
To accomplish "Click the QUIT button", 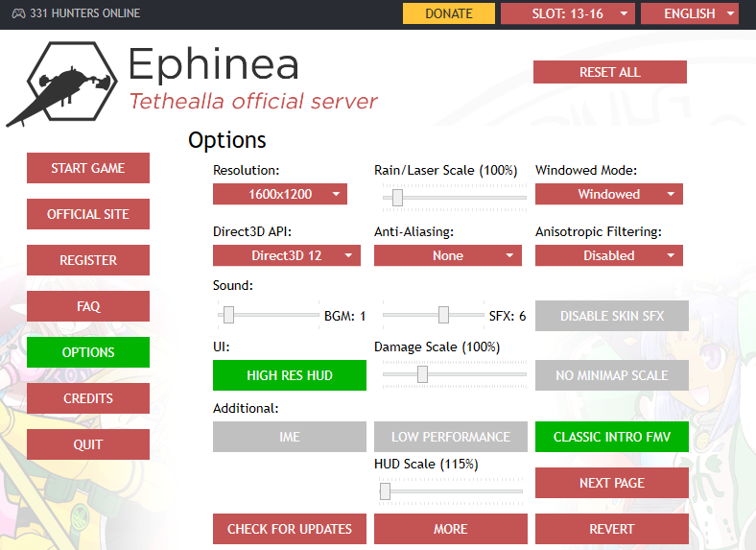I will pos(88,444).
